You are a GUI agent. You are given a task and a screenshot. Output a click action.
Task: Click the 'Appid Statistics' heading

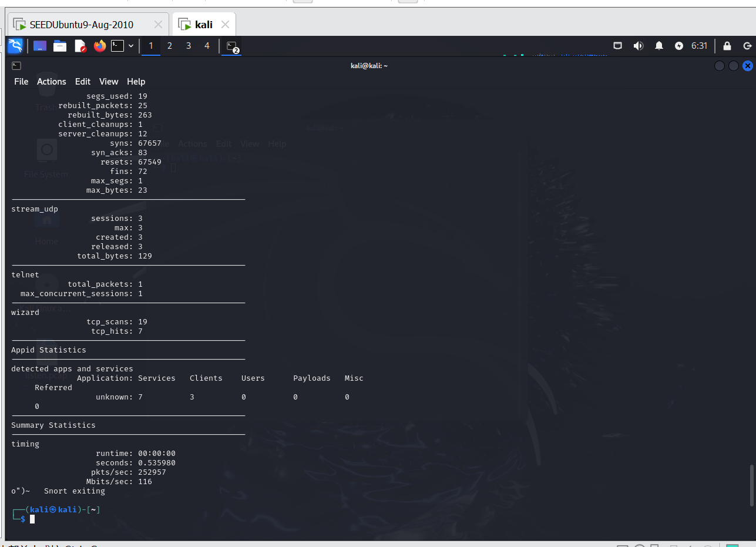click(x=49, y=350)
